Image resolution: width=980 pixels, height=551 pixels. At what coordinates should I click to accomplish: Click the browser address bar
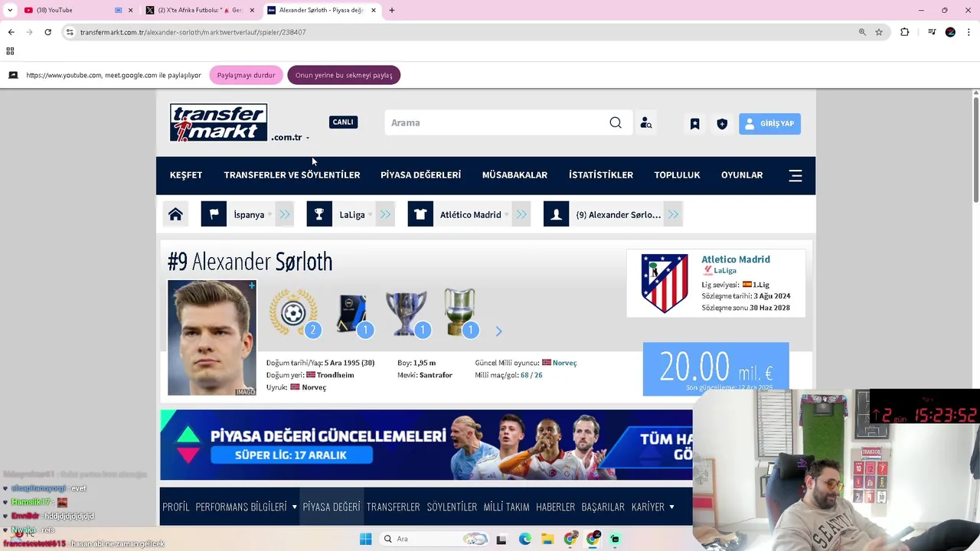[x=459, y=32]
